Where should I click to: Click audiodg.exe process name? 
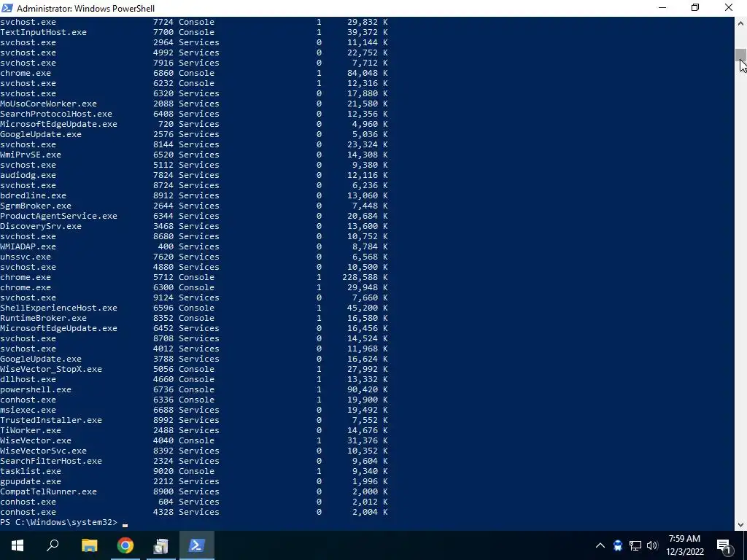pos(28,175)
